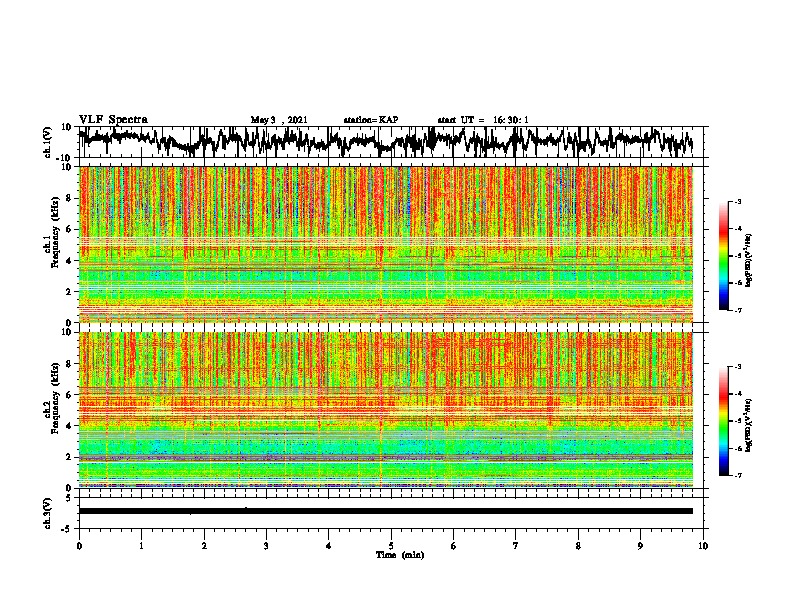Screen dimensions: 792x612
Task: Click the "8" kHz tick of ch.1 spectrogram
Action: point(70,198)
